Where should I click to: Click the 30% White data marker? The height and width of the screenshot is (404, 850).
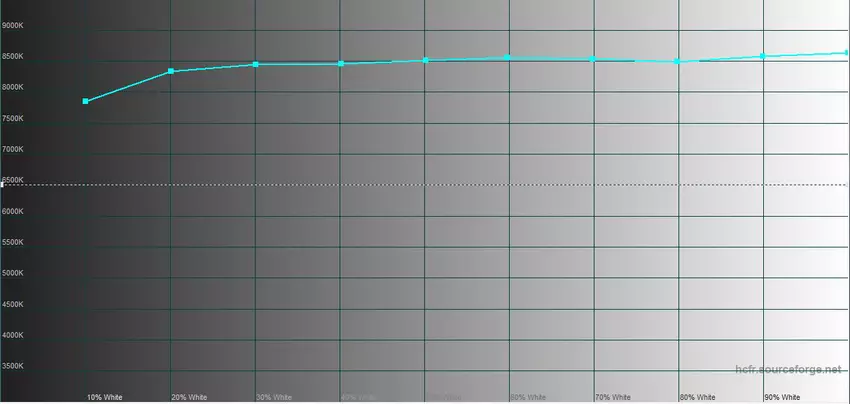click(256, 64)
